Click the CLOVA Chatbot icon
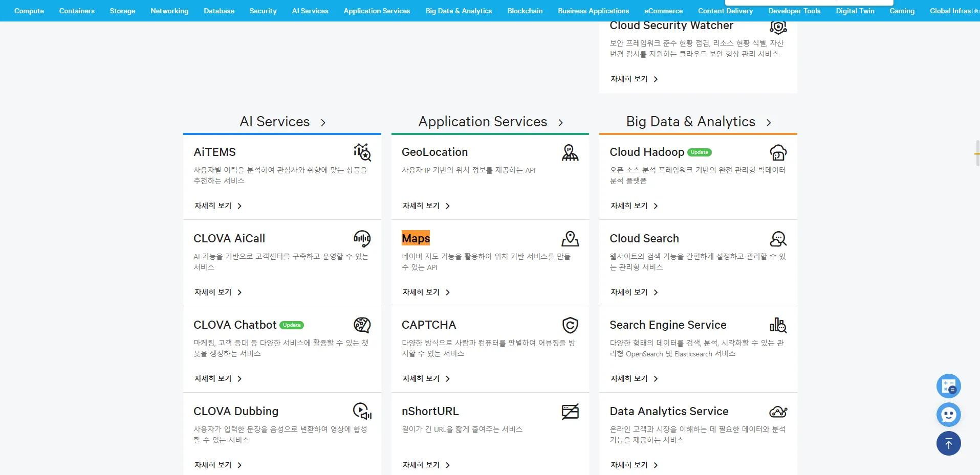The width and height of the screenshot is (980, 475). coord(362,325)
